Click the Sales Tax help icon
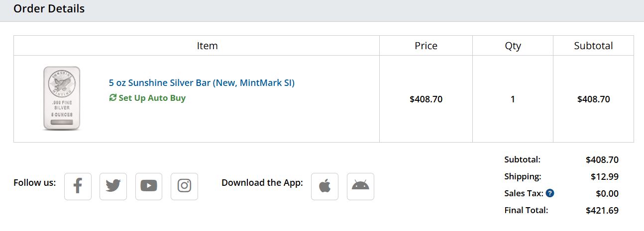The image size is (644, 231). 550,193
